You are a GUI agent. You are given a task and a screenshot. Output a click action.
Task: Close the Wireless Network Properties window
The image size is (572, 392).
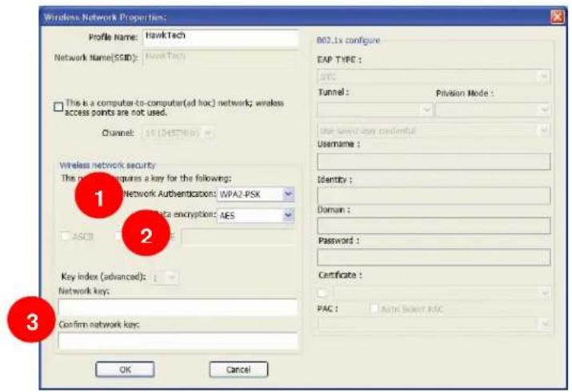click(x=558, y=17)
